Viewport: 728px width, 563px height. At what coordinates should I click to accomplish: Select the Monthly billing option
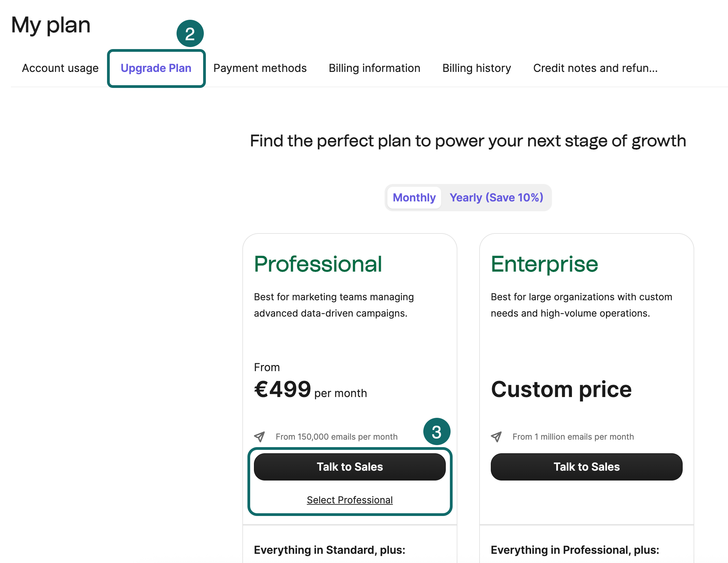tap(414, 197)
